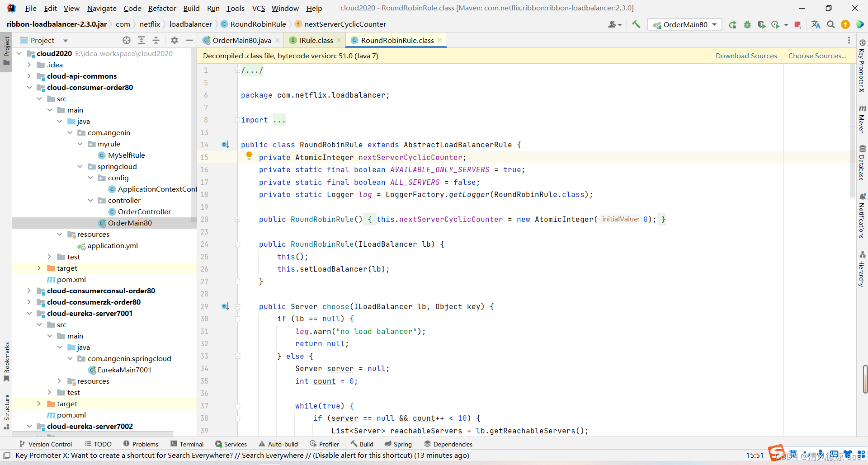Screen dimensions: 868x465
Task: Click the Download Sources link
Action: pos(746,56)
